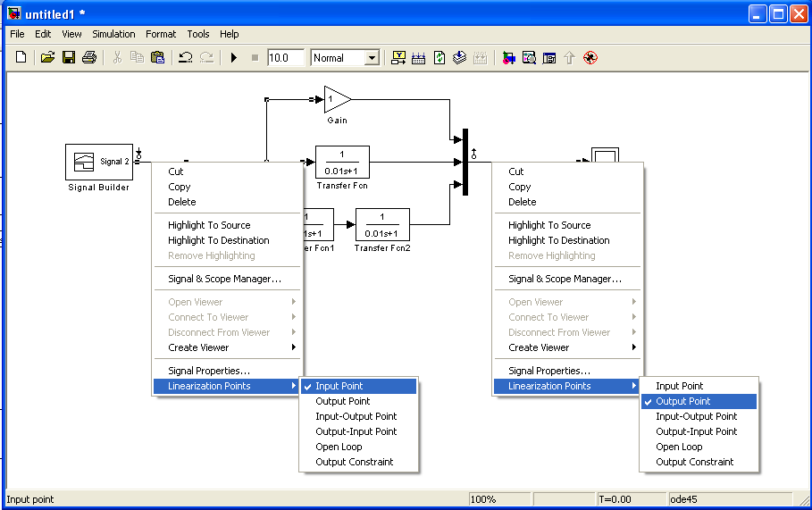Click Highlight To Source in the right context menu
The width and height of the screenshot is (812, 510).
[x=549, y=225]
